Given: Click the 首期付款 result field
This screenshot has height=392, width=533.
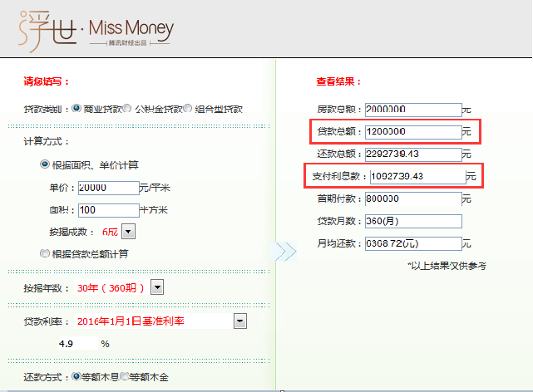Looking at the screenshot, I should point(412,199).
